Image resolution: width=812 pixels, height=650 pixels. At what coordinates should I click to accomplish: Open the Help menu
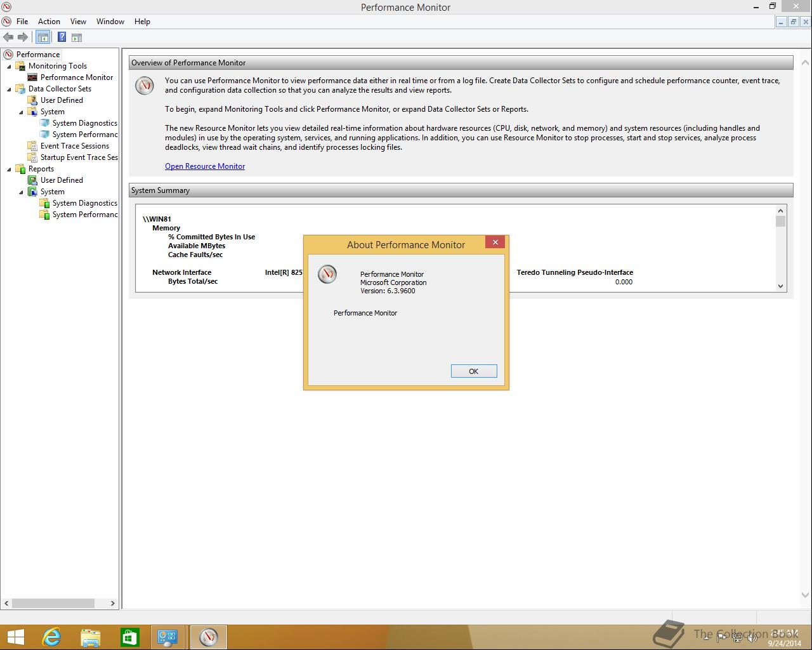tap(142, 22)
